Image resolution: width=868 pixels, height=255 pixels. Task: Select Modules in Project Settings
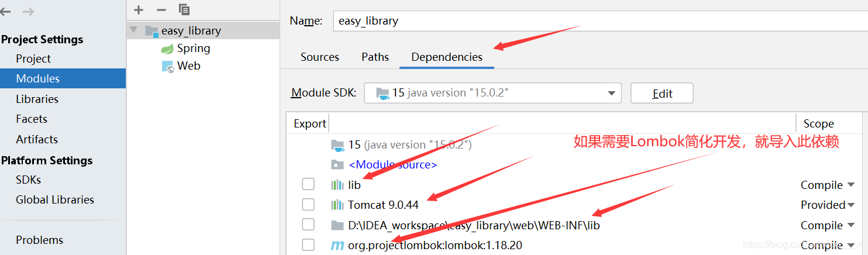(x=63, y=78)
